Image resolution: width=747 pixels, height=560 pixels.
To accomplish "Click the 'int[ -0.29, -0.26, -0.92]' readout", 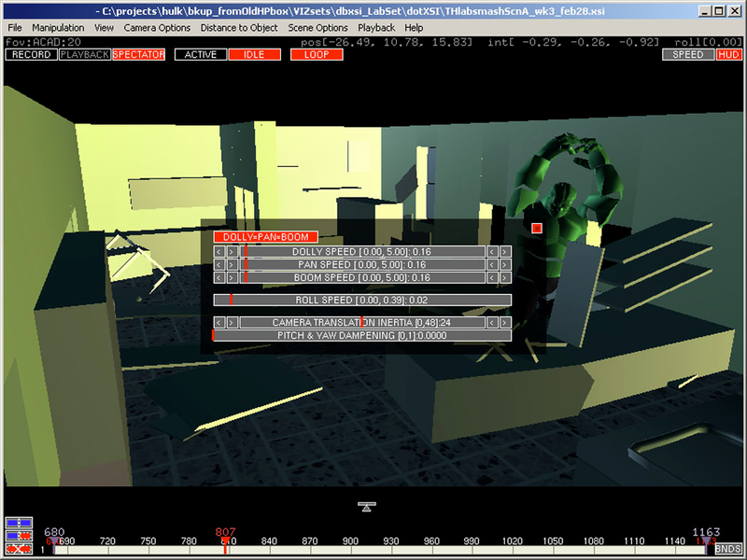I will click(573, 42).
